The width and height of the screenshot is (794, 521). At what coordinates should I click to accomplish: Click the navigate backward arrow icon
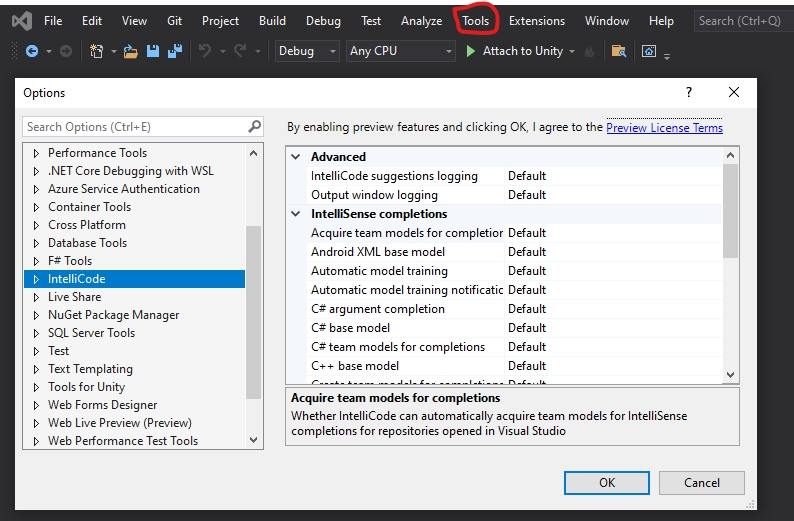(32, 51)
